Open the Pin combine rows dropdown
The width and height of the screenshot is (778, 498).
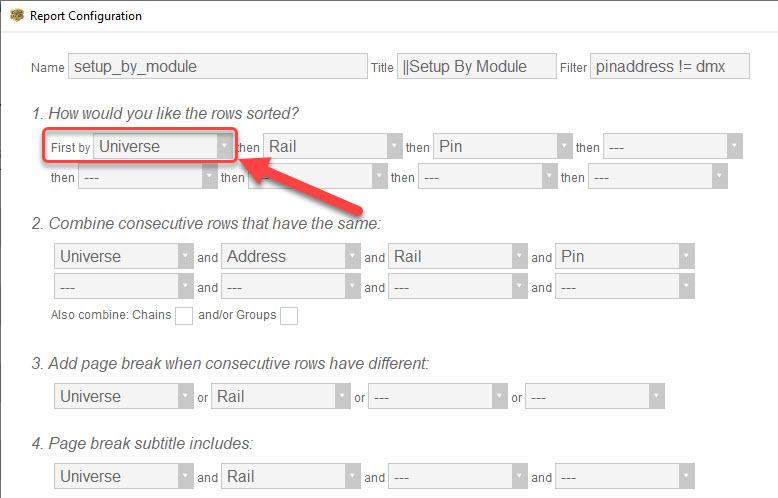tap(625, 257)
